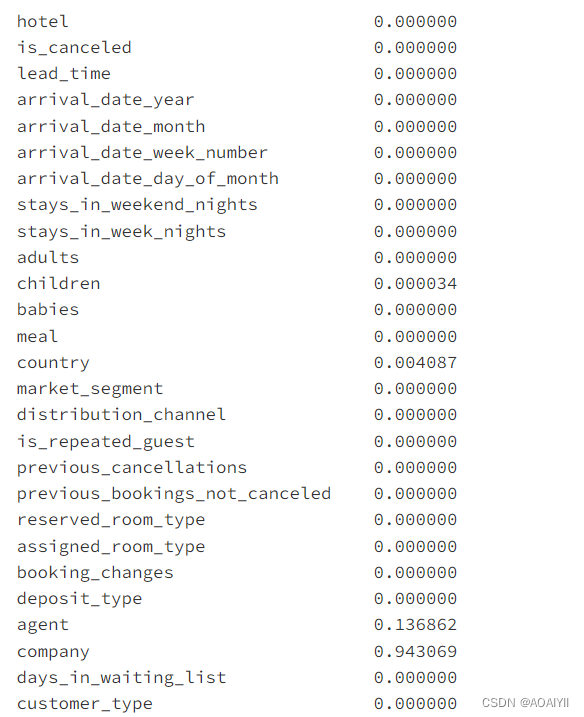Click the children value 0.000034
Screen dimensions: 584x717
point(415,284)
